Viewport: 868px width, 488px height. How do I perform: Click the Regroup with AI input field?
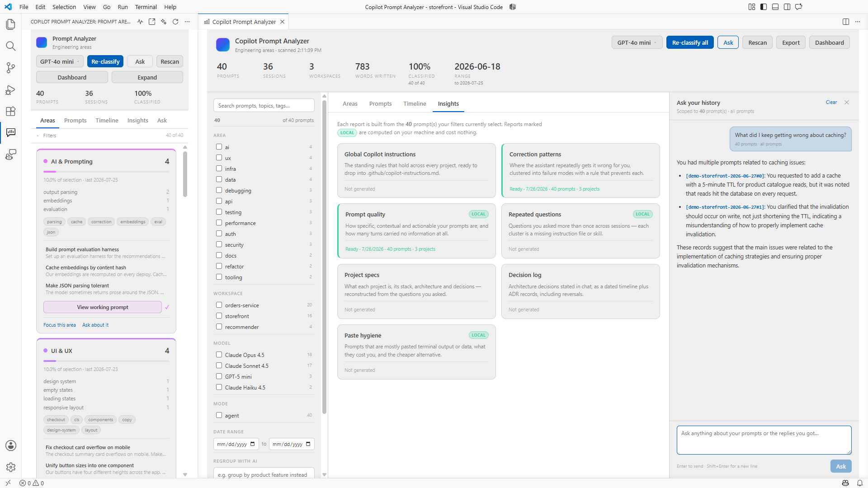[264, 474]
